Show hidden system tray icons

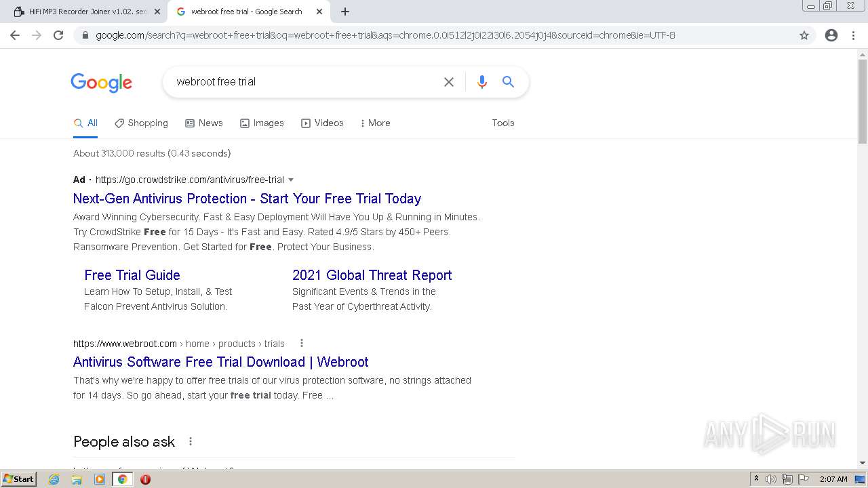pyautogui.click(x=756, y=479)
